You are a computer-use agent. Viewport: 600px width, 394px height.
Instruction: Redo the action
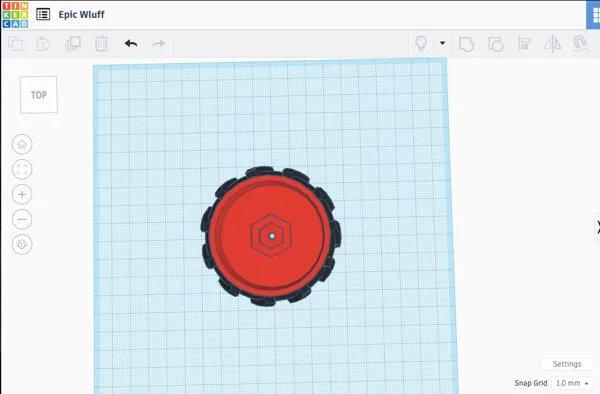[159, 44]
